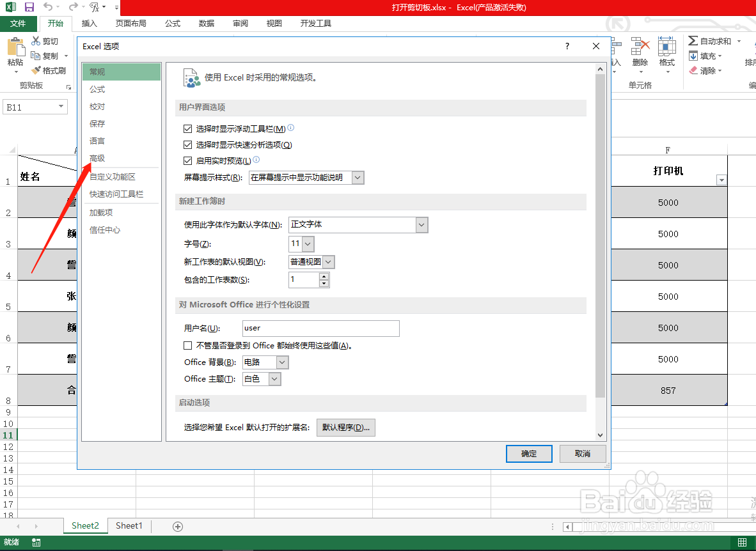Click the AutoSum sigma icon
The width and height of the screenshot is (756, 551).
[693, 41]
